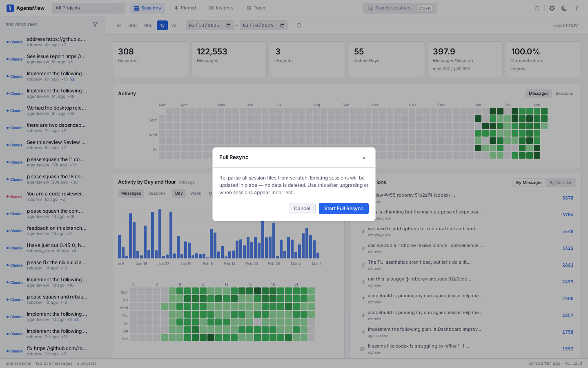
Task: Open the Insights panel
Action: point(221,8)
